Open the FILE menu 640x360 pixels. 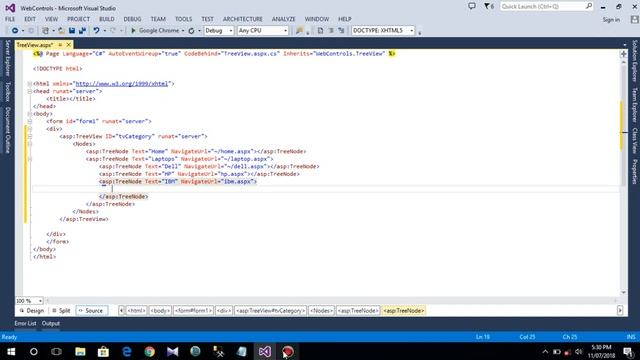tap(10, 19)
